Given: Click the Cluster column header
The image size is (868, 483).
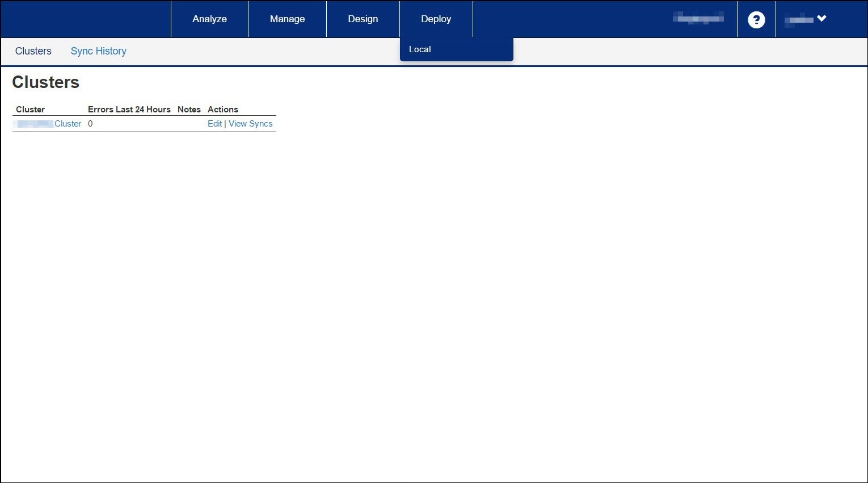Looking at the screenshot, I should click(x=30, y=110).
